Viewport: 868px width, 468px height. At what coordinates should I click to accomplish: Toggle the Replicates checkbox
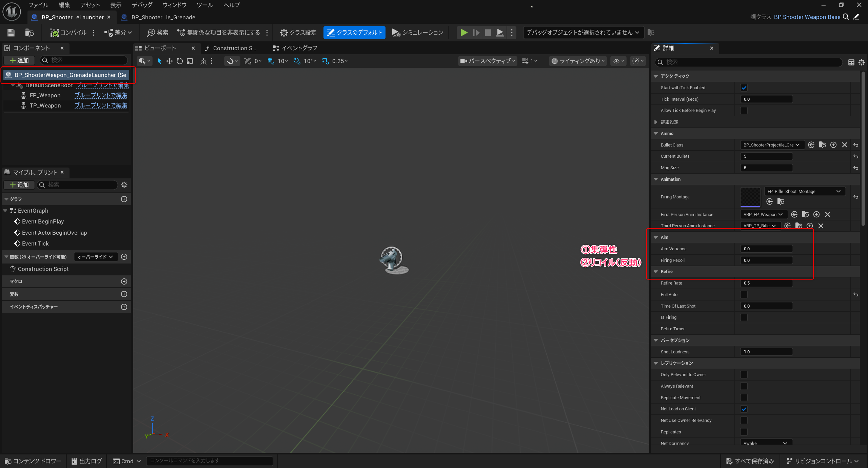pos(744,432)
